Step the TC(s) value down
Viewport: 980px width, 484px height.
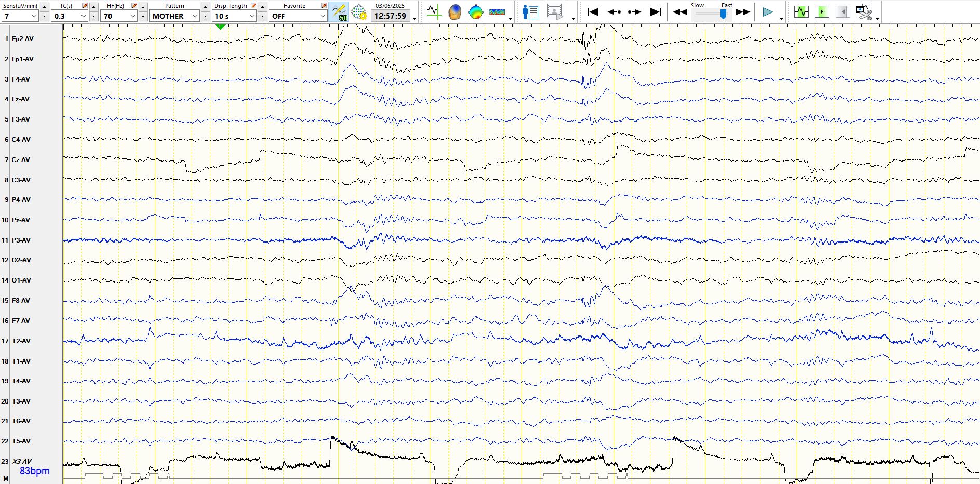93,16
